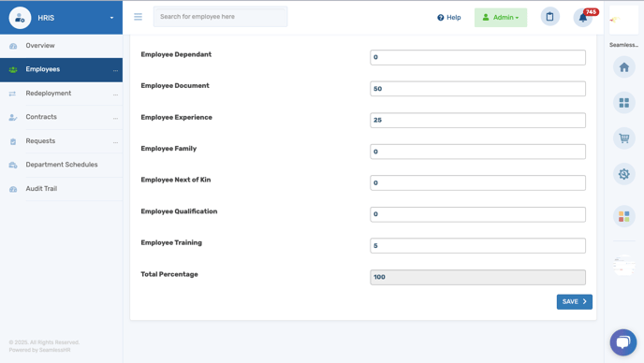
Task: Click the Requests clipboard icon
Action: click(13, 141)
